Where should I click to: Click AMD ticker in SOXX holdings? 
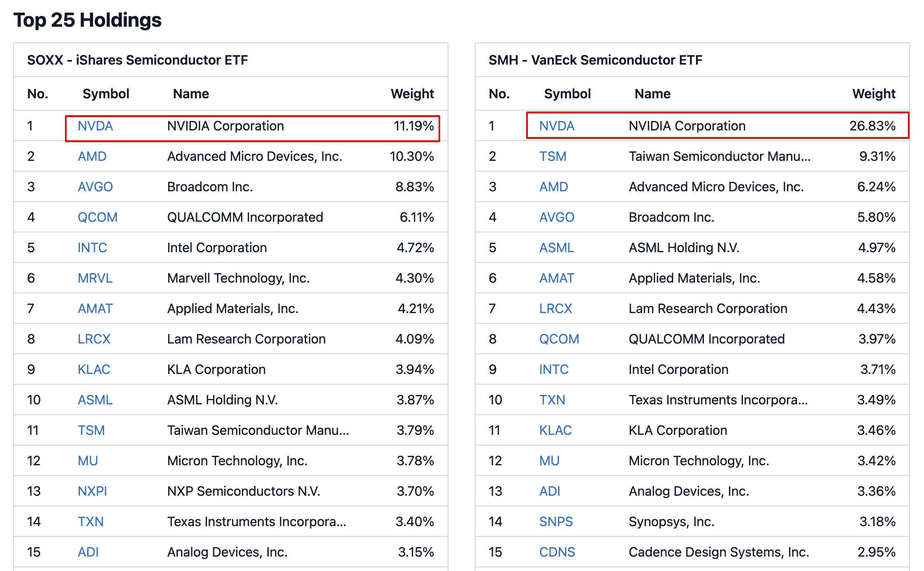[x=92, y=156]
